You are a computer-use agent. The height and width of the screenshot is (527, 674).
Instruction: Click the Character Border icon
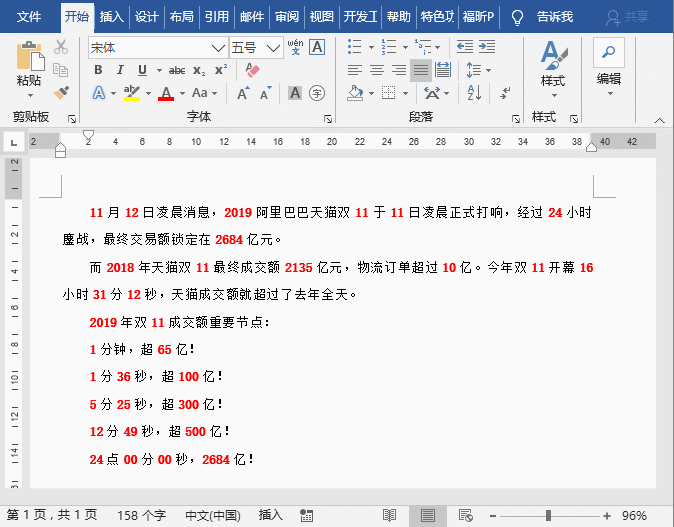click(x=317, y=47)
